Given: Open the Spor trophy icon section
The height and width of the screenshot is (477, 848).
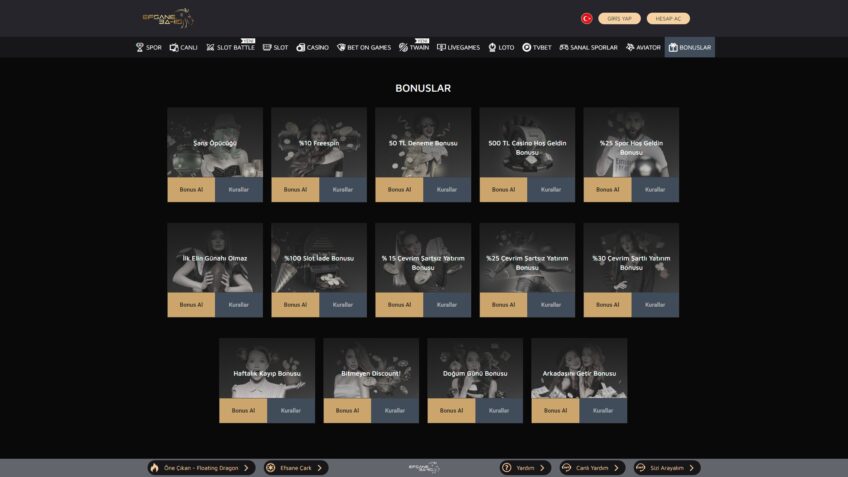Looking at the screenshot, I should tap(140, 47).
